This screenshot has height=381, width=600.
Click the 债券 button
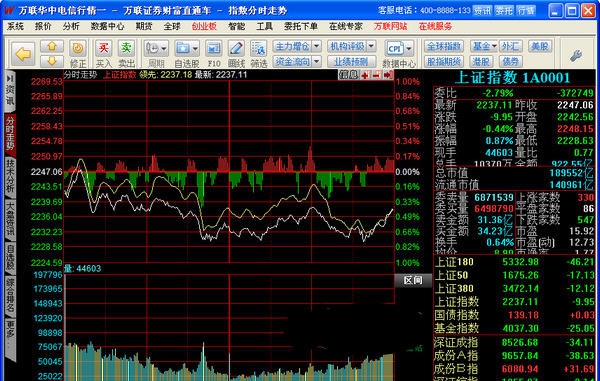coord(511,61)
